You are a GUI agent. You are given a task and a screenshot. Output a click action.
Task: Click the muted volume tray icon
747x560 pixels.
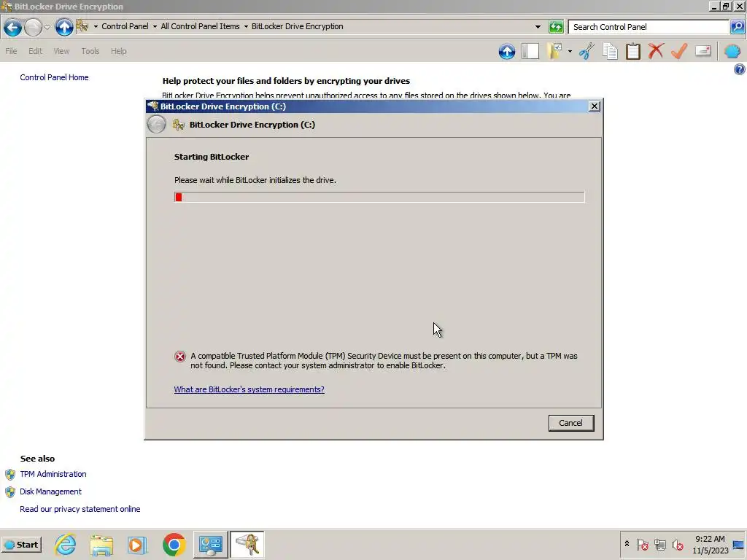pos(678,544)
